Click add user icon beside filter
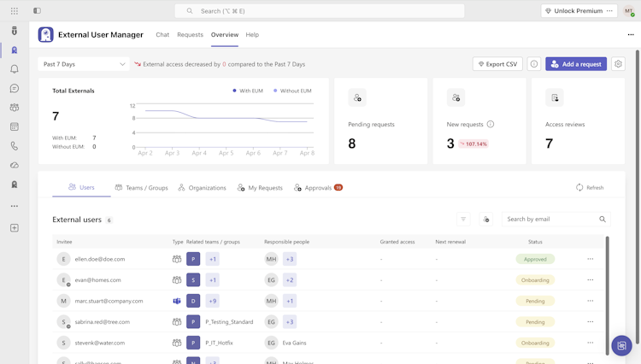The image size is (641, 364). click(x=486, y=220)
